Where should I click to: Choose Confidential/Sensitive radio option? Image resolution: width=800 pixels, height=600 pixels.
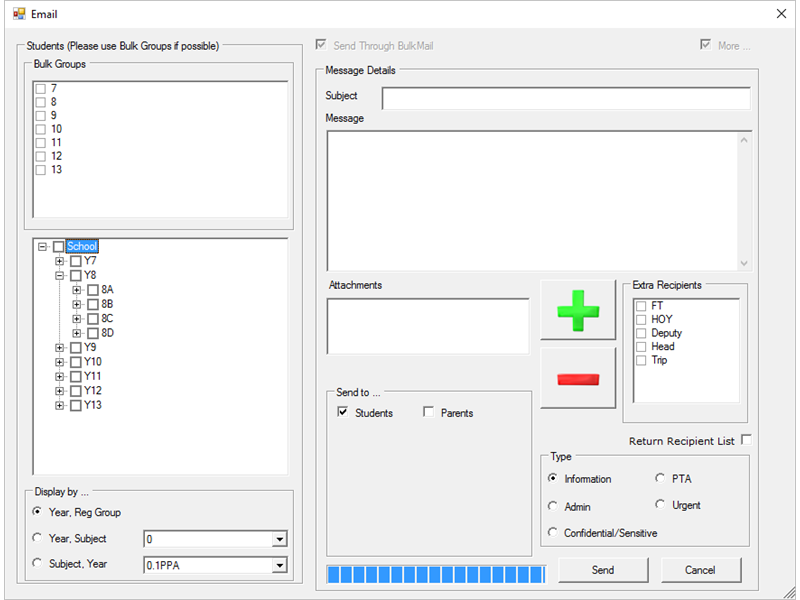click(x=553, y=533)
